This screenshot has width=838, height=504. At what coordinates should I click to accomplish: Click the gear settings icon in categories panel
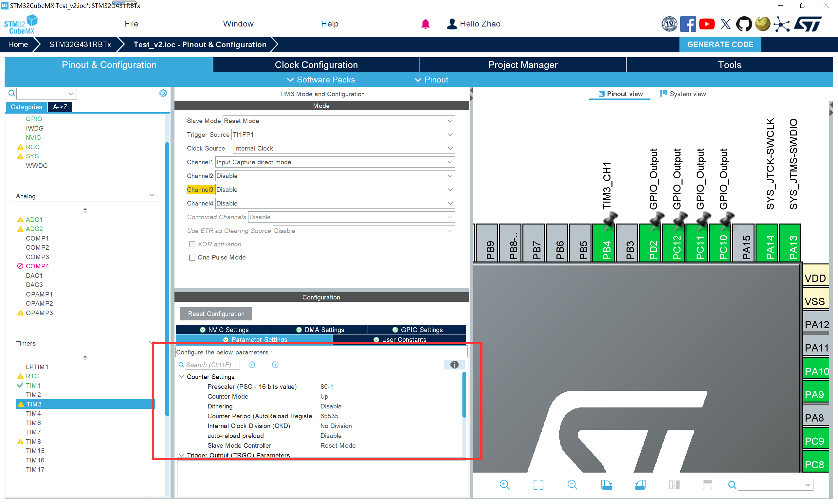tap(163, 93)
